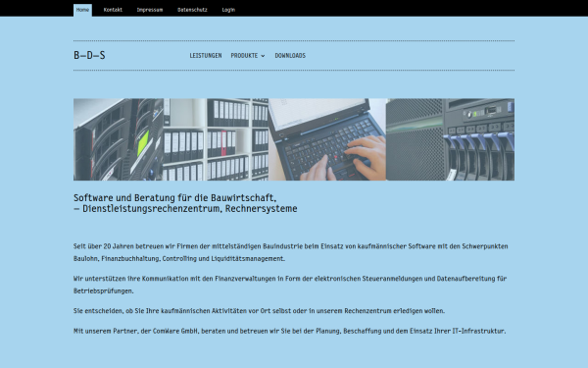Open the Downloads menu item
The image size is (588, 368).
point(290,56)
